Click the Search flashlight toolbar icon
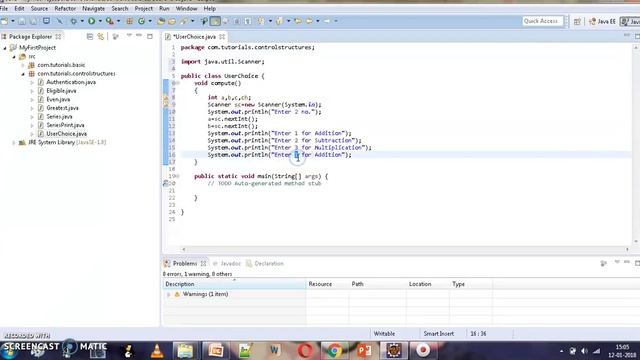Image resolution: width=640 pixels, height=360 pixels. (x=184, y=21)
